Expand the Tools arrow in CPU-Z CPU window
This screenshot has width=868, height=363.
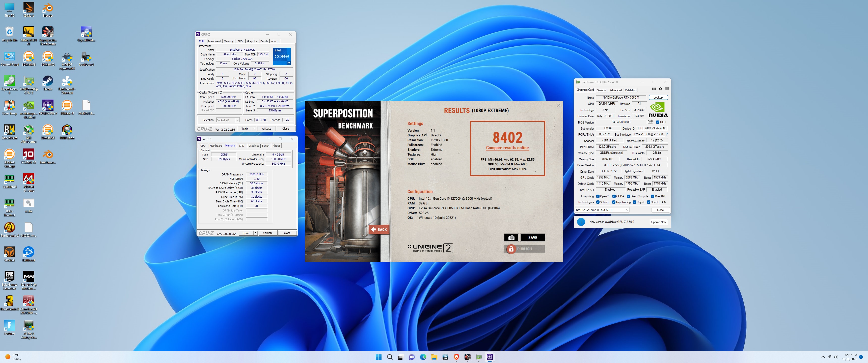[254, 128]
